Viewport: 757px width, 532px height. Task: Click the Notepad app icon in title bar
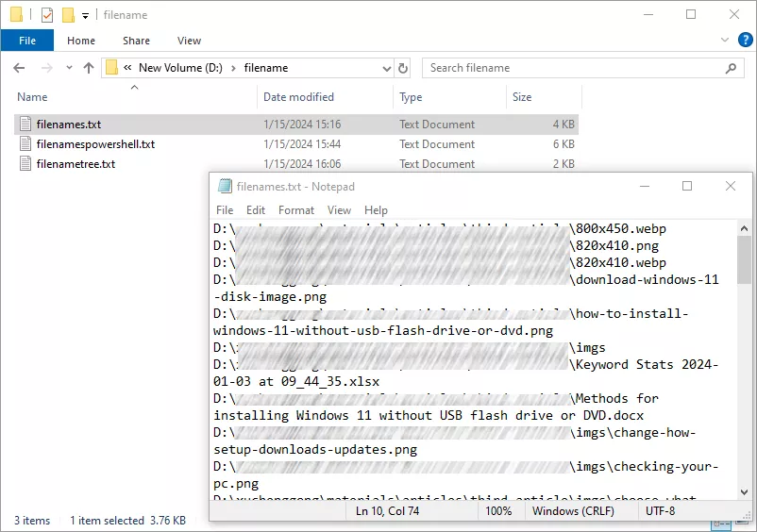pyautogui.click(x=225, y=186)
